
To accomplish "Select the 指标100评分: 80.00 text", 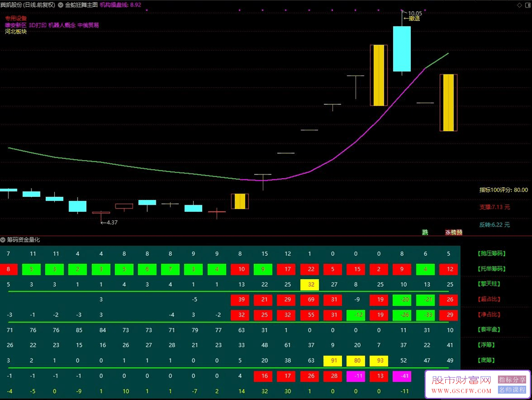I will click(x=503, y=190).
